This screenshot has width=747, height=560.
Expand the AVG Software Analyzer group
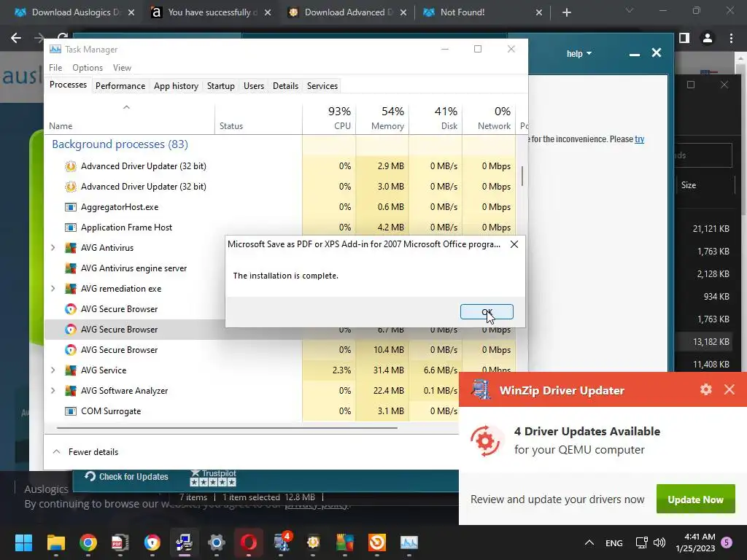(53, 391)
